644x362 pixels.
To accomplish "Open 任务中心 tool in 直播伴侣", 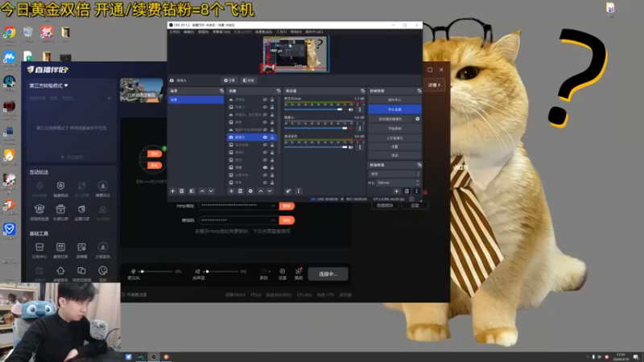I will coord(39,250).
